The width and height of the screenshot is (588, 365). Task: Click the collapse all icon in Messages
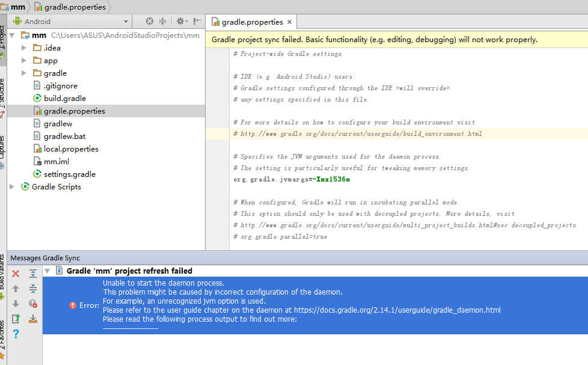click(33, 289)
